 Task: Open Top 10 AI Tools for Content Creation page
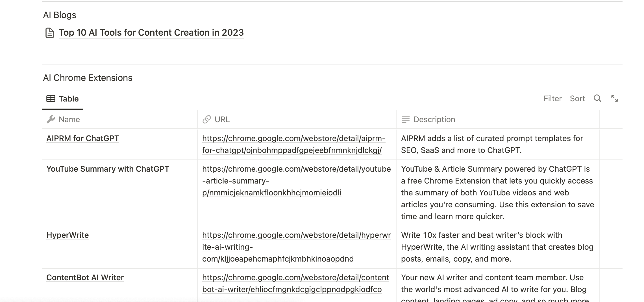[151, 33]
